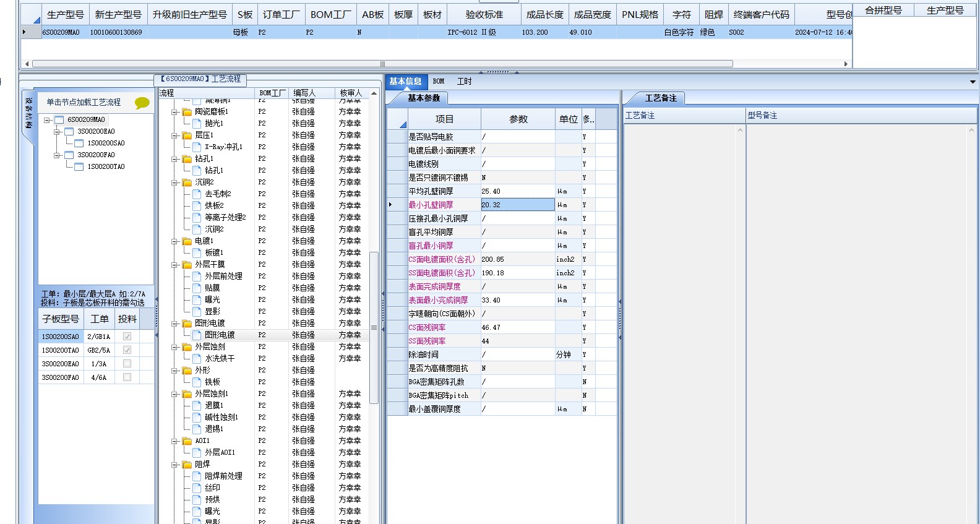This screenshot has width=980, height=524.
Task: Click the window icon beside 6S00209MA0 node
Action: tap(59, 120)
